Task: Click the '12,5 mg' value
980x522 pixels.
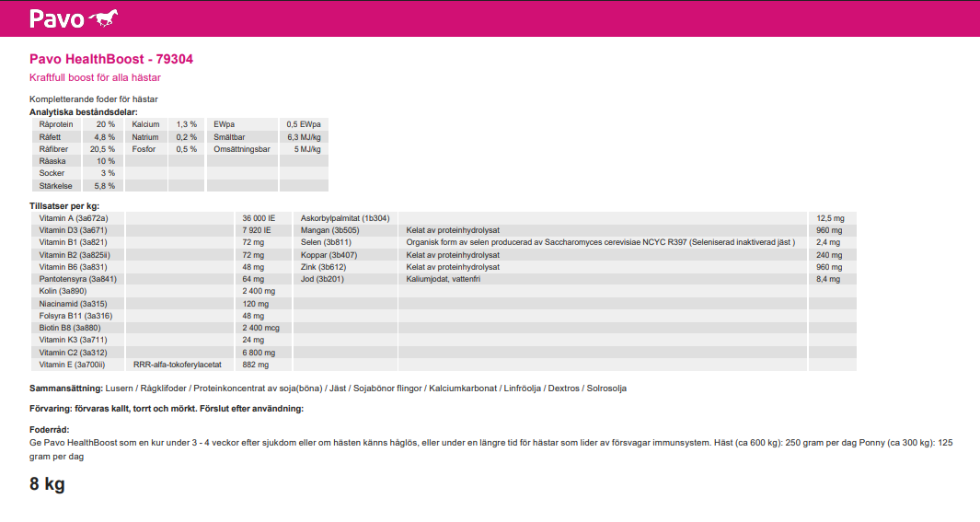Action: [x=830, y=218]
